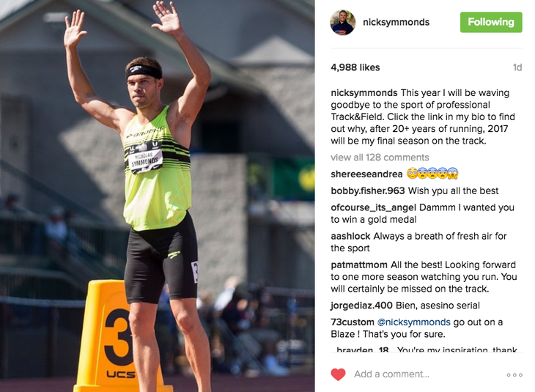Open jorgediaz.400 user profile
535x392 pixels.
point(361,306)
